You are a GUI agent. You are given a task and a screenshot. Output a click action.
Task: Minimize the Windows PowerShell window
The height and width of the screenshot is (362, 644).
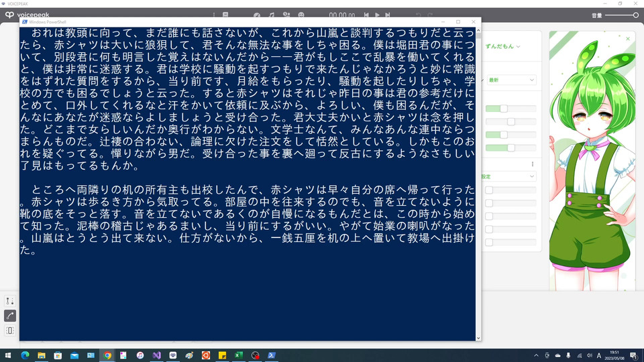pos(443,21)
